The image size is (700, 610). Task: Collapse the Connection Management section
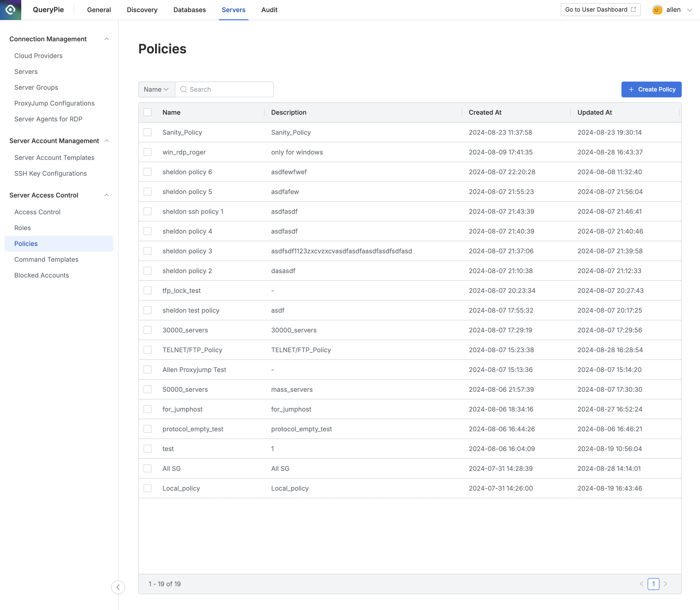(106, 39)
